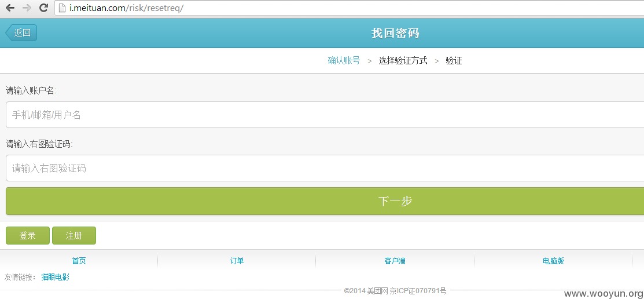Click the green 下一步 button
The height and width of the screenshot is (299, 644).
coord(325,201)
